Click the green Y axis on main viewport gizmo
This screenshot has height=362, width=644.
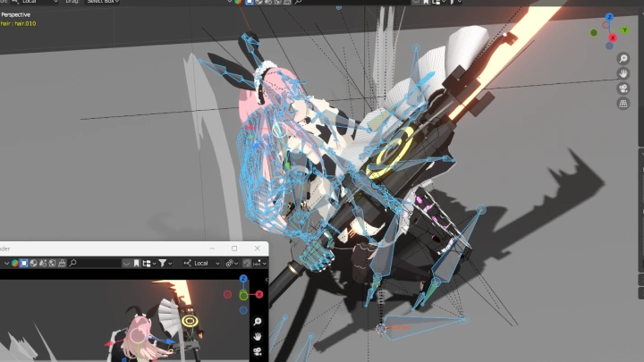point(624,30)
